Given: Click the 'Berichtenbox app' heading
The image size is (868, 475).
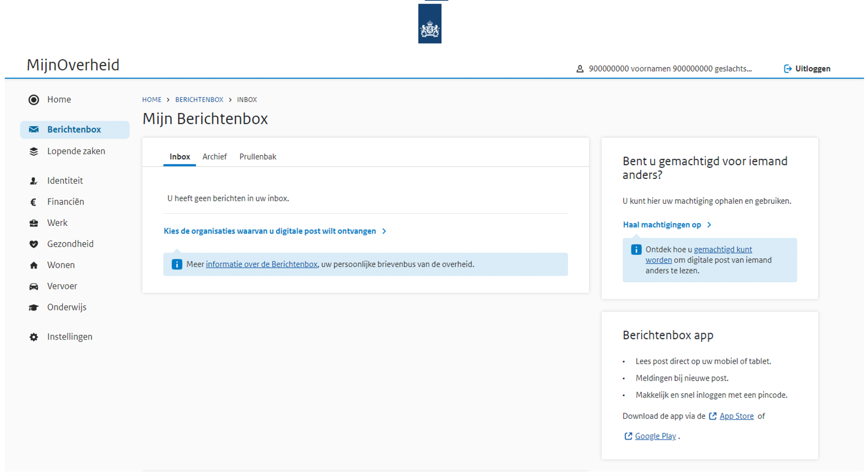Looking at the screenshot, I should click(668, 335).
